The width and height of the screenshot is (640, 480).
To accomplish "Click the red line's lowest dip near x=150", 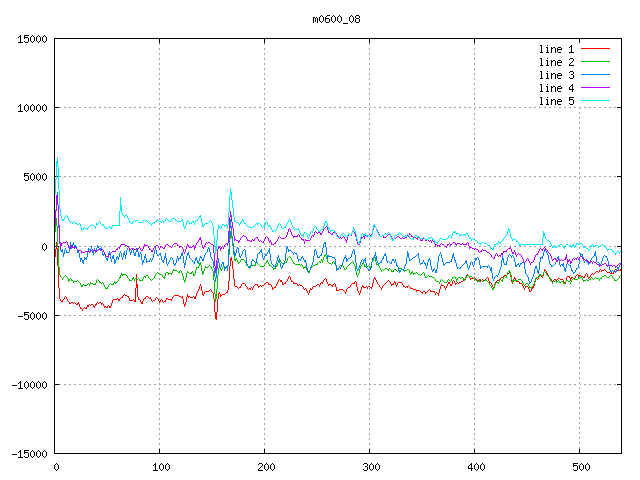I will tap(216, 318).
